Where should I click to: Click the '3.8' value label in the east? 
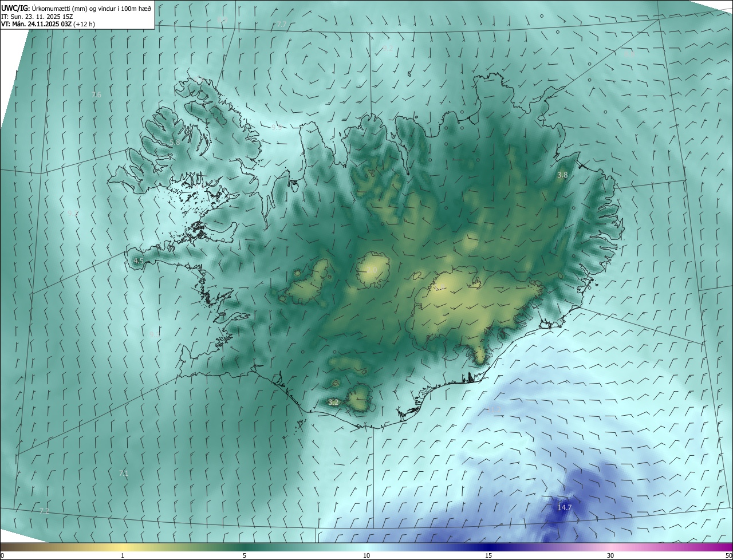562,175
